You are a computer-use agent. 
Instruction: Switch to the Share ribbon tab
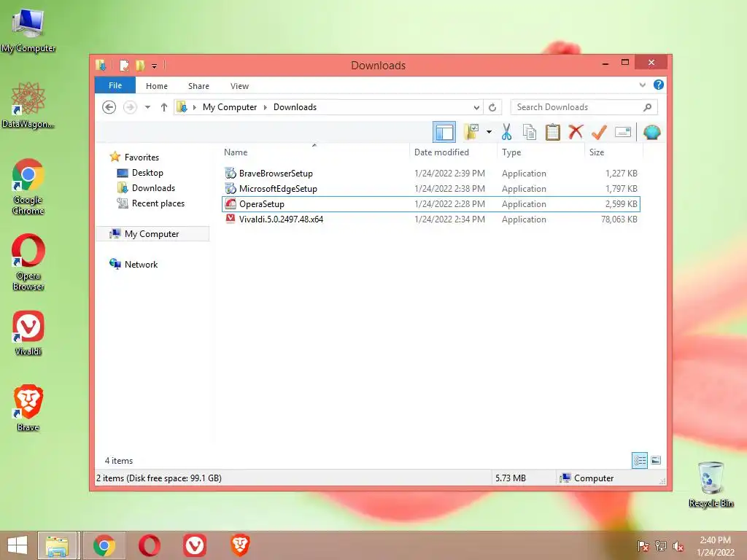[x=198, y=86]
